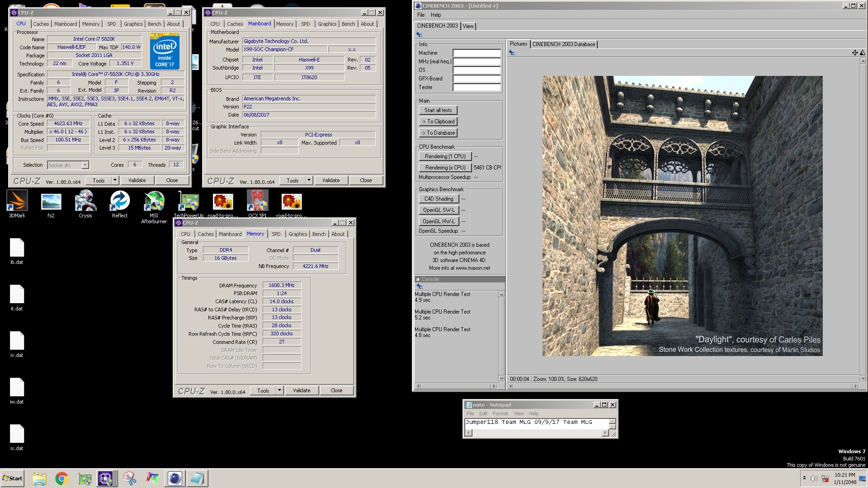The image size is (868, 488).
Task: Click in the Machine info field
Action: (x=476, y=53)
